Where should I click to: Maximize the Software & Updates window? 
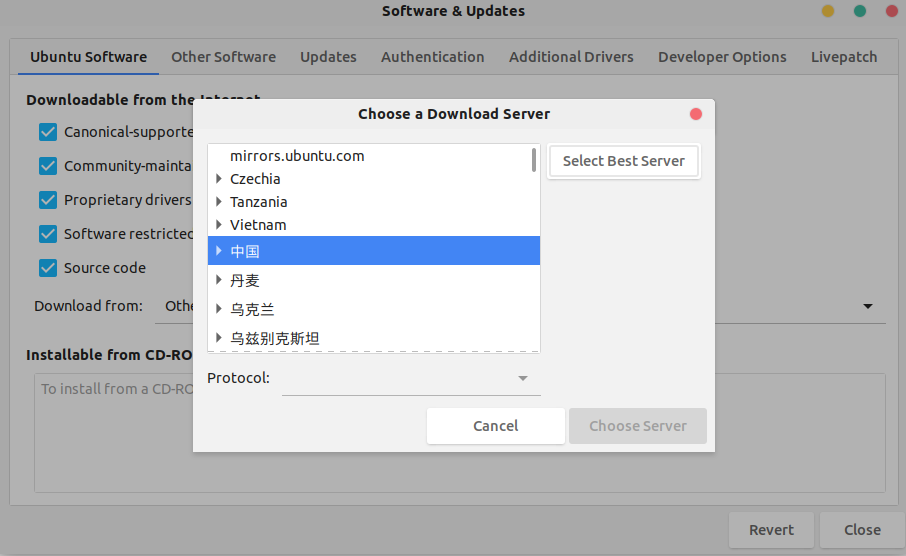coord(860,11)
